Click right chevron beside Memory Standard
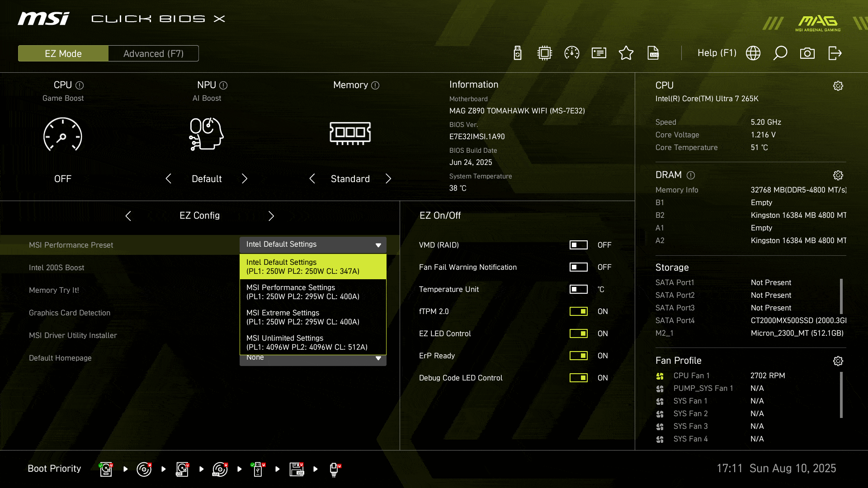868x488 pixels. click(388, 178)
